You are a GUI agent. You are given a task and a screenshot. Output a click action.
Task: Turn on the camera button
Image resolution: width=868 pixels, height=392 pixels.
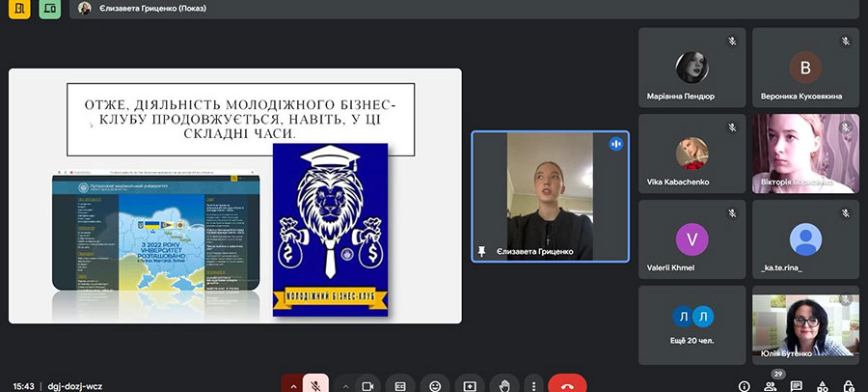(x=367, y=385)
